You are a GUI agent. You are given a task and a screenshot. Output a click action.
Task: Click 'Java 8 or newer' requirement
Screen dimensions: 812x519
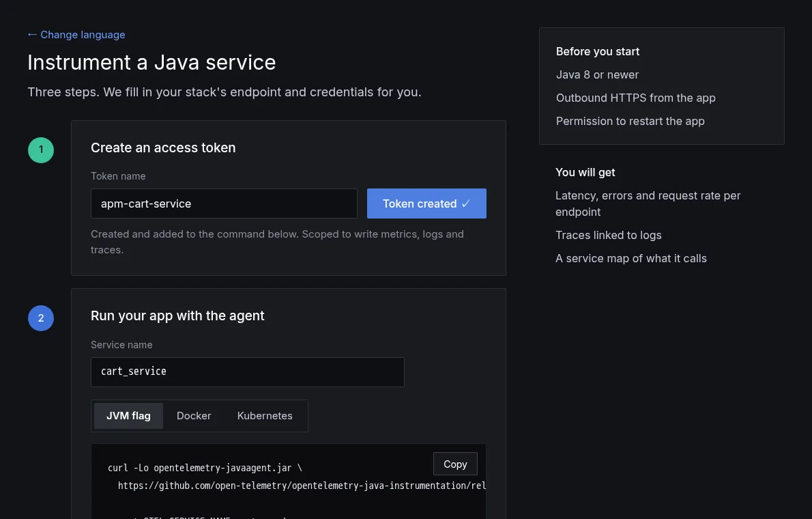click(x=597, y=74)
